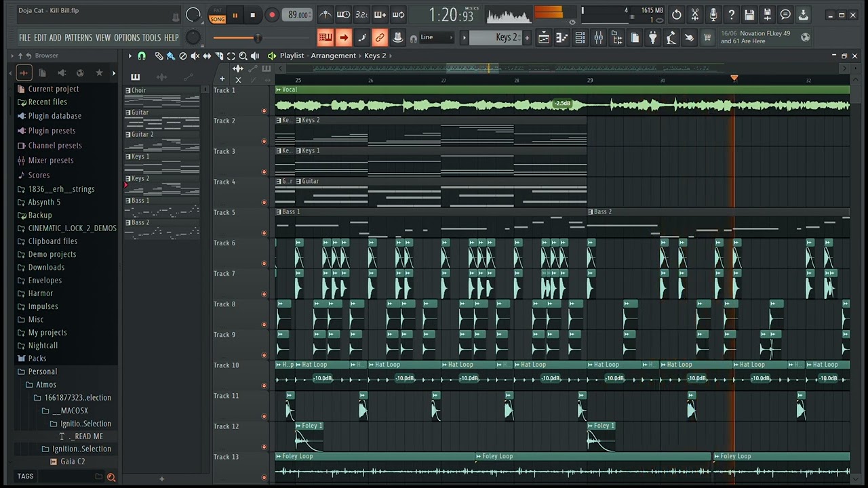
Task: Select the paint brush tool in playlist
Action: [x=170, y=56]
